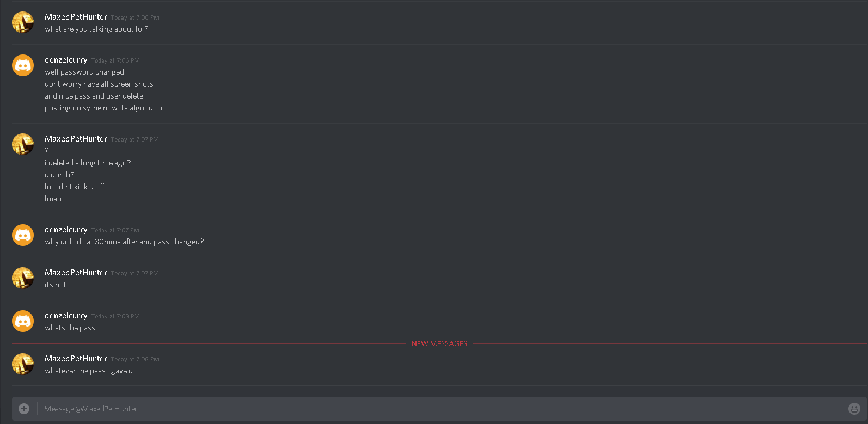The width and height of the screenshot is (868, 424).
Task: Click MaxedPetHunter's avatar beside 'i deleted a long time ago?'
Action: [23, 144]
